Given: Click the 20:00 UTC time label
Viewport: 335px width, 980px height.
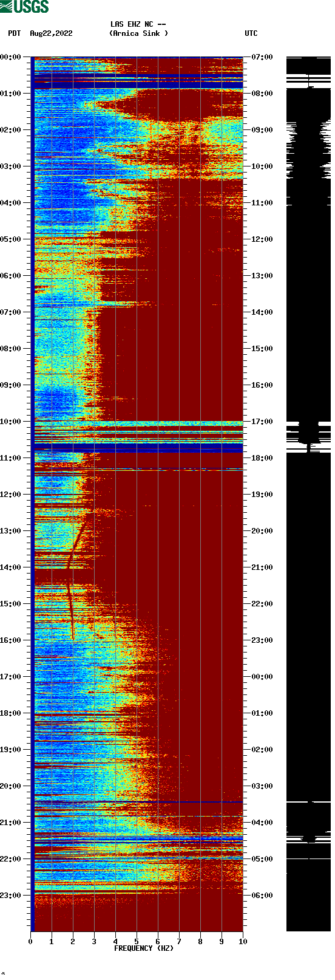Looking at the screenshot, I should (x=262, y=531).
